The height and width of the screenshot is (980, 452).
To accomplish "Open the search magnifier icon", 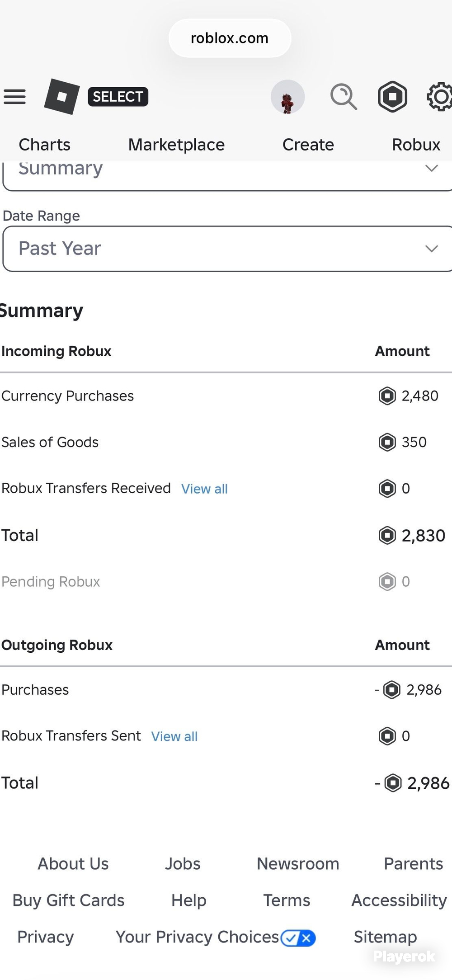I will (x=344, y=97).
